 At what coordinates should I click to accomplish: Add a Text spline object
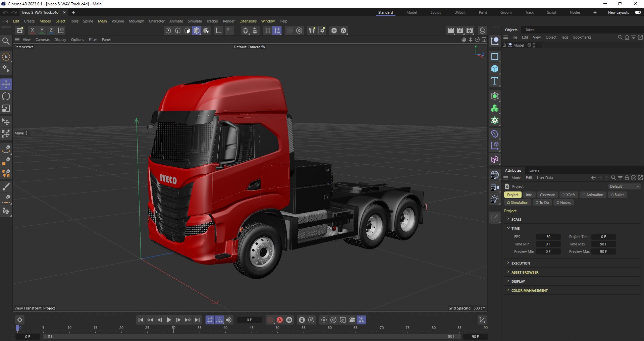point(495,81)
